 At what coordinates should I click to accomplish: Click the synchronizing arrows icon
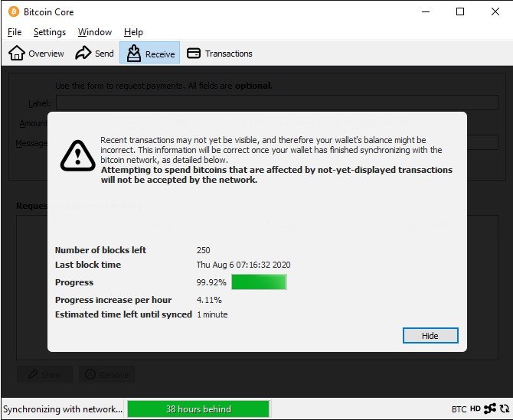(504, 409)
